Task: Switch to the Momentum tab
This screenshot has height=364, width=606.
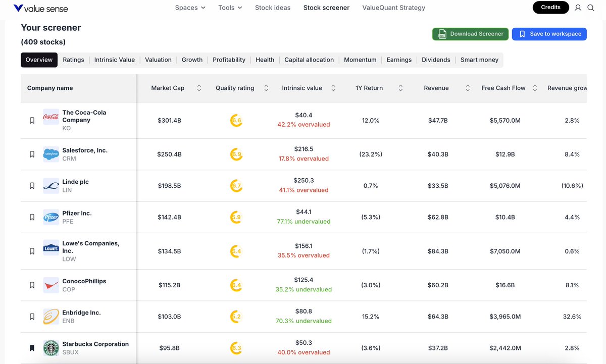Action: pos(360,60)
